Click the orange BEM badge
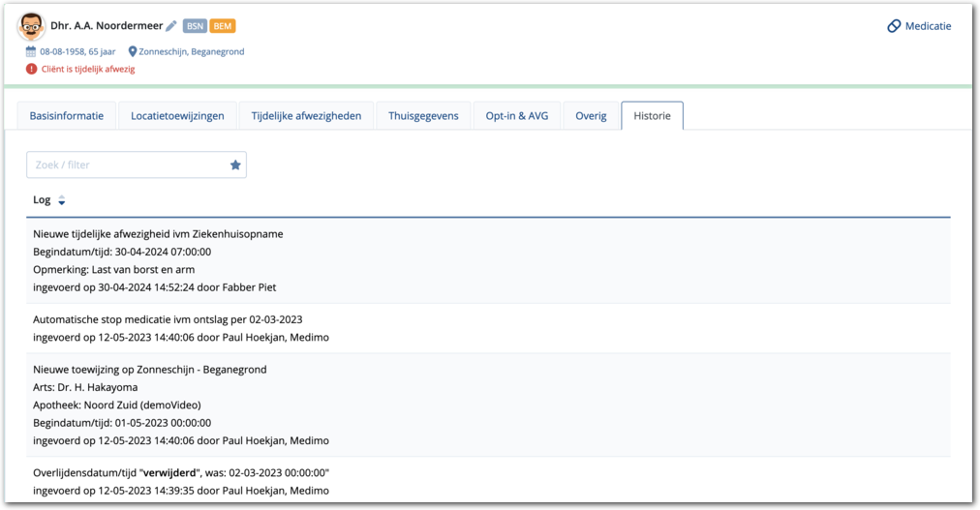 pos(223,26)
